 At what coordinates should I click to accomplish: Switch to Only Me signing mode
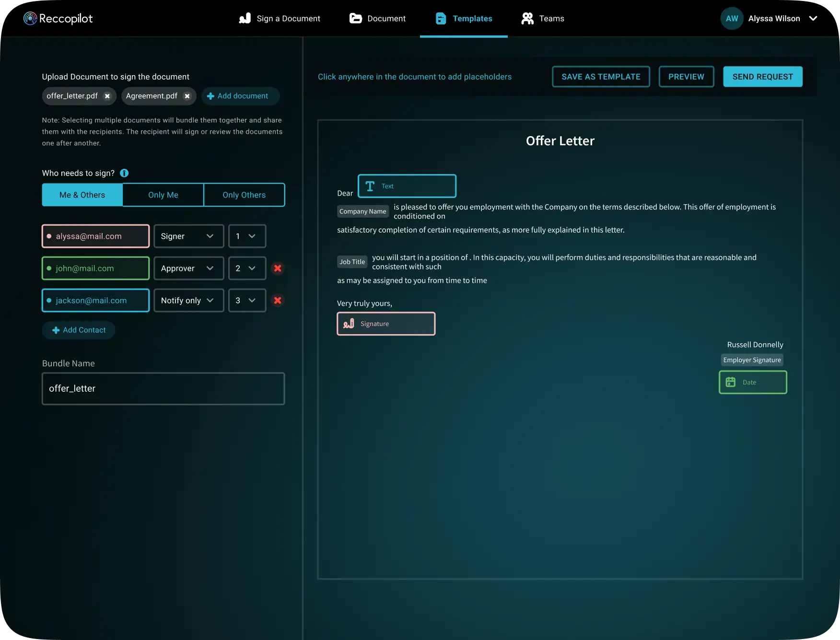163,195
